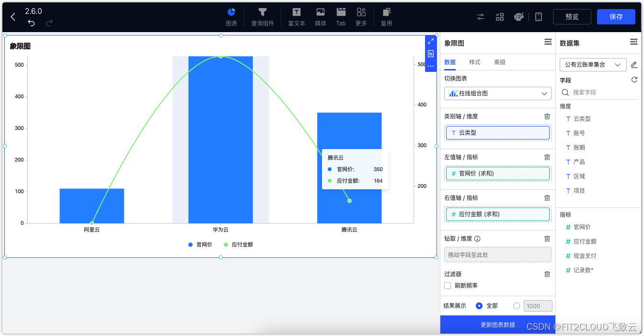Viewport: 644px width, 336px height.
Task: Clear the 类别轴 / 维度 fields
Action: click(x=547, y=116)
